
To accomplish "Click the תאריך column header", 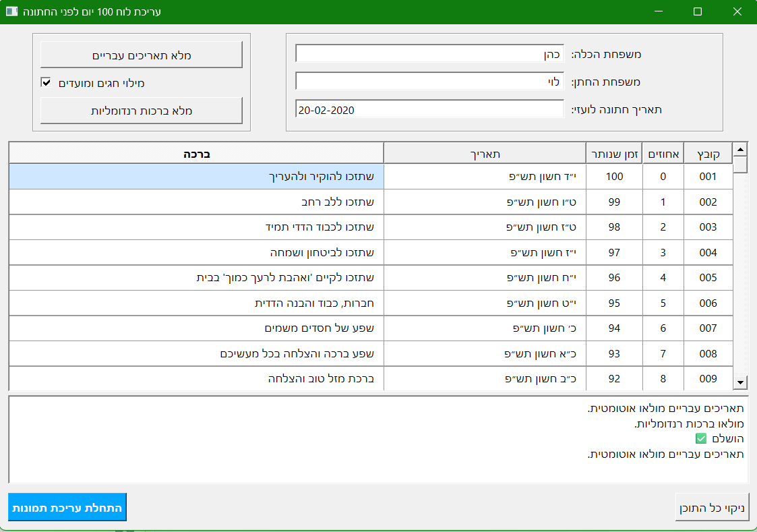I will 485,152.
